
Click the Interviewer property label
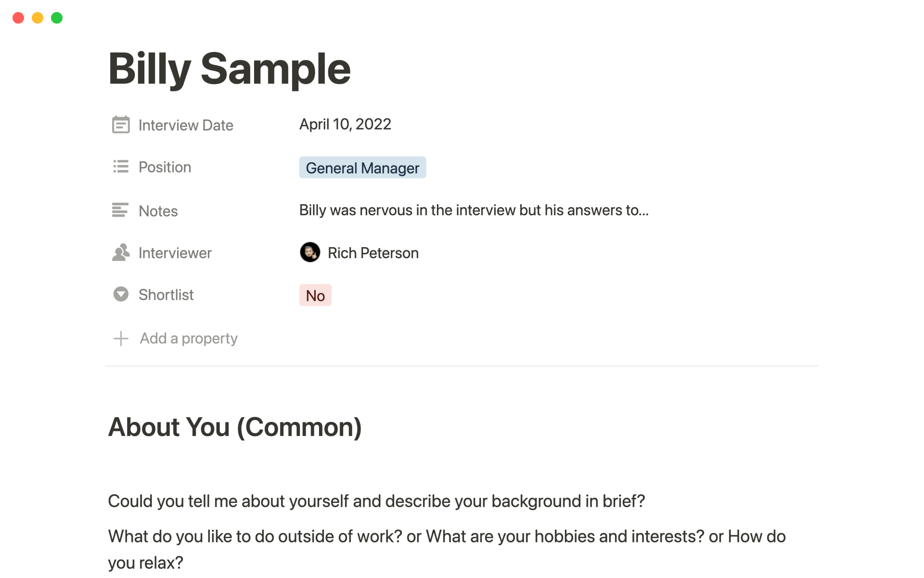click(175, 253)
